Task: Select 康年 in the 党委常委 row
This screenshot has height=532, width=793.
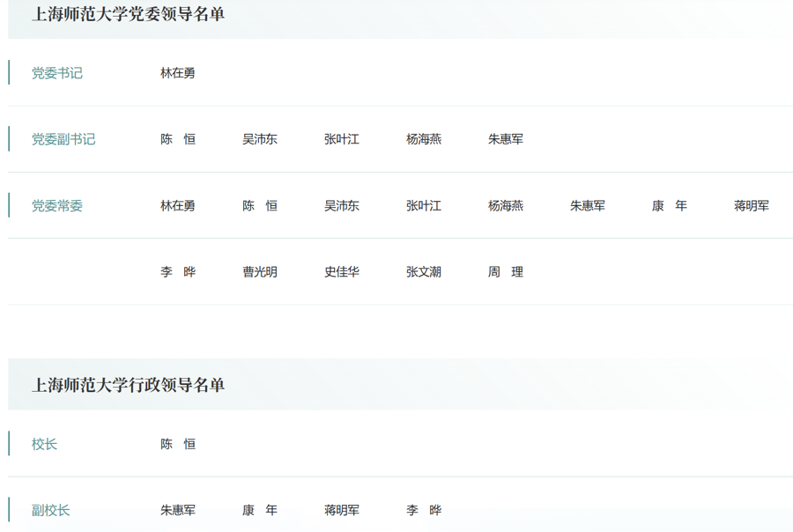Action: click(x=669, y=205)
